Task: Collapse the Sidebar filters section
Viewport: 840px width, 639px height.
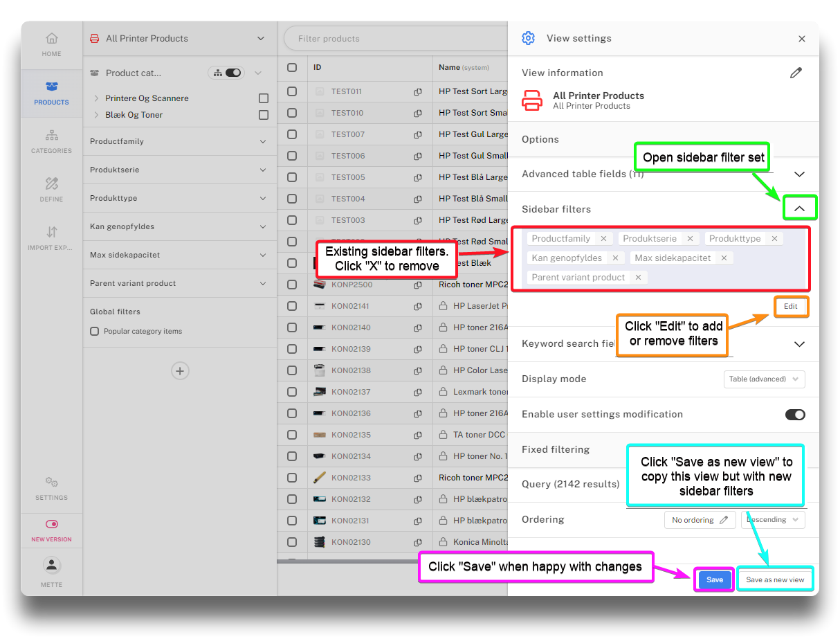Action: pos(799,208)
